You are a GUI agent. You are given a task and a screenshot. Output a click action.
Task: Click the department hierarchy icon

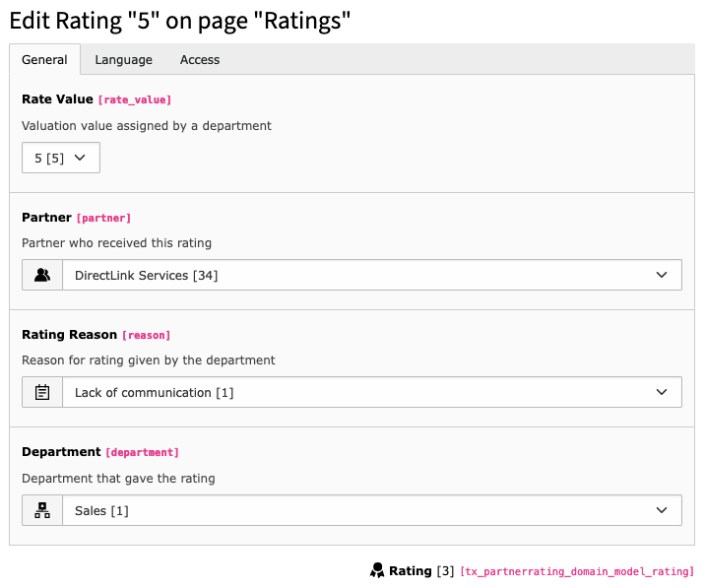42,510
